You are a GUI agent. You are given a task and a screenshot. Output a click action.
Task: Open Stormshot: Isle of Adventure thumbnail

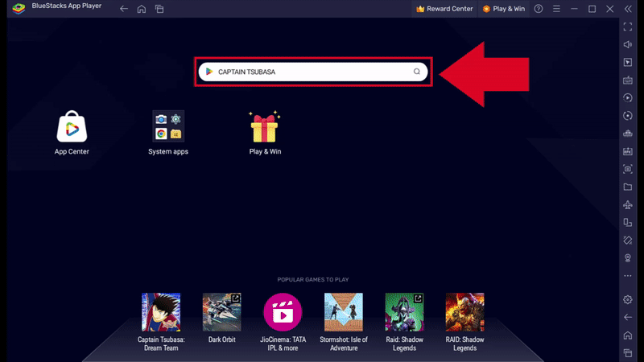[x=344, y=312]
